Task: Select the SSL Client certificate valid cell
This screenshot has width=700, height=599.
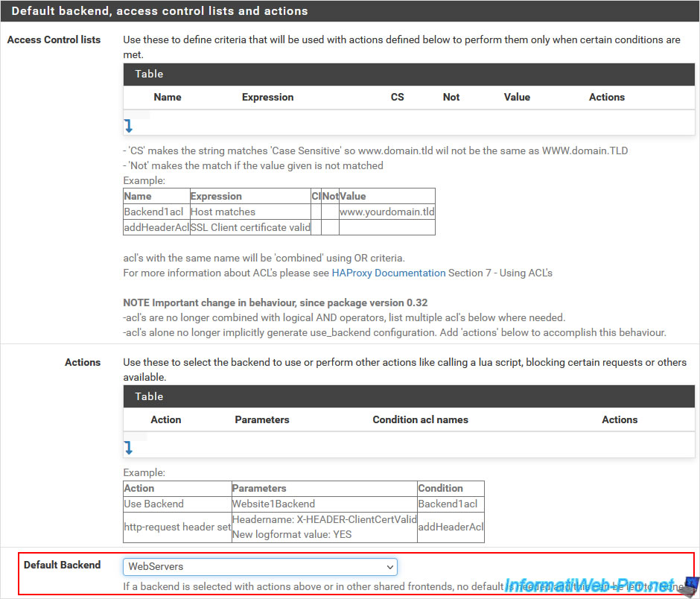Action: click(x=250, y=227)
